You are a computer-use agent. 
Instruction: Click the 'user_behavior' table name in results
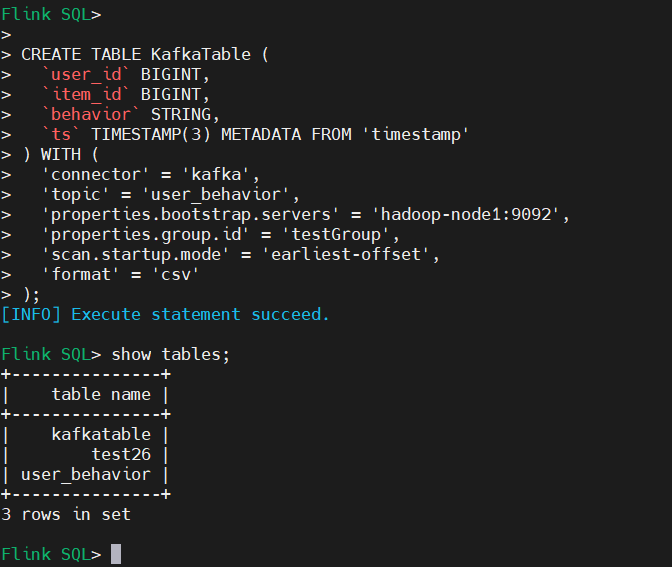point(86,474)
